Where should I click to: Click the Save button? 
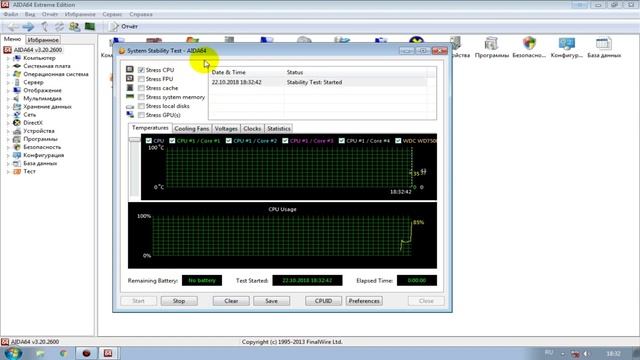(x=271, y=301)
